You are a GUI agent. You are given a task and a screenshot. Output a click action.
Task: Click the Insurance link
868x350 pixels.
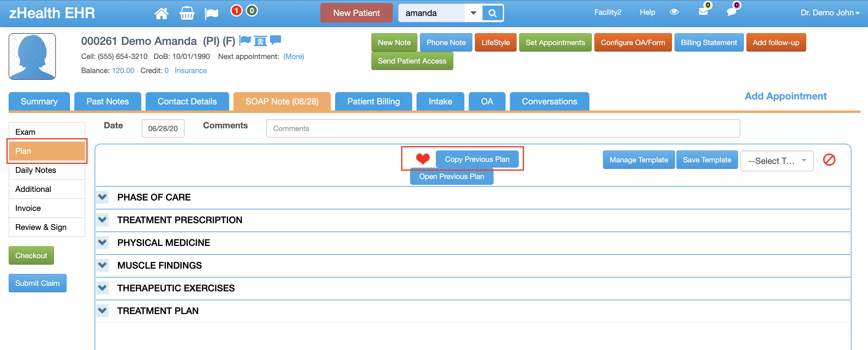coord(190,70)
